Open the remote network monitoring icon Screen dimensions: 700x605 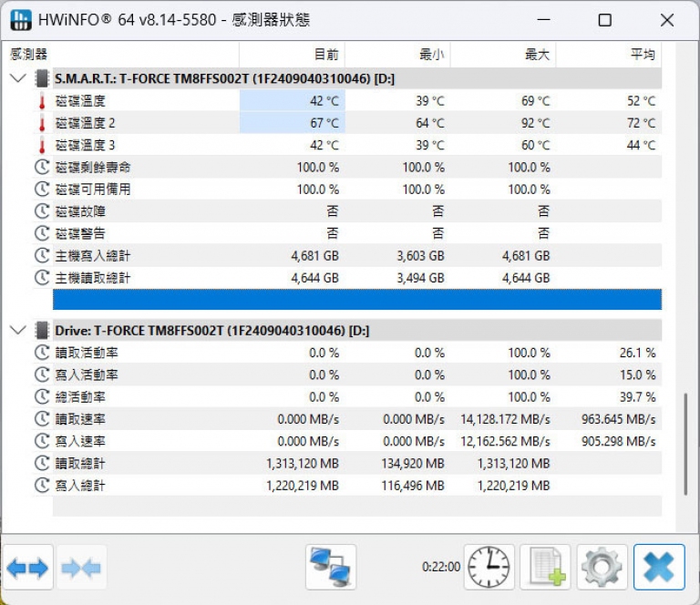coord(331,567)
